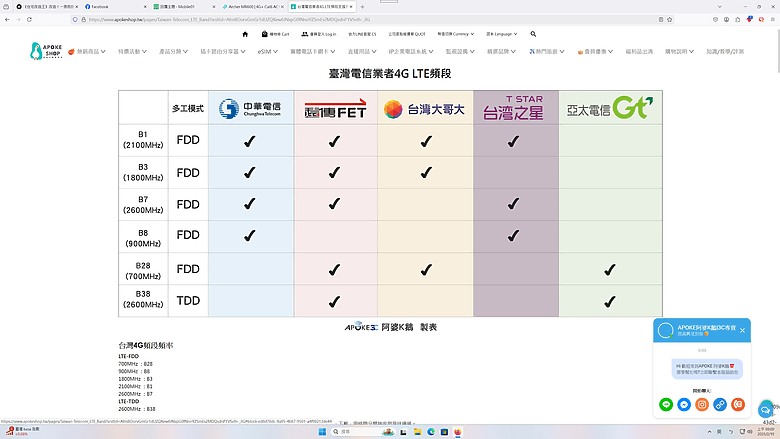Toggle the floating chat bubble button
780x439 pixels.
pyautogui.click(x=766, y=410)
